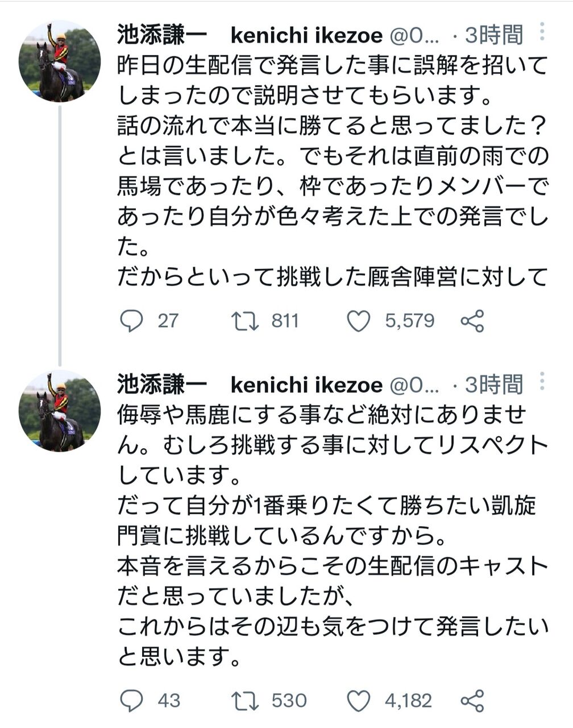Like the first tweet
This screenshot has width=573, height=728.
[x=359, y=321]
